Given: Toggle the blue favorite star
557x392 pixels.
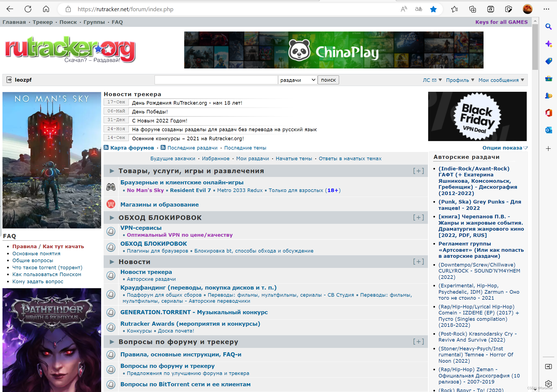Looking at the screenshot, I should click(433, 9).
